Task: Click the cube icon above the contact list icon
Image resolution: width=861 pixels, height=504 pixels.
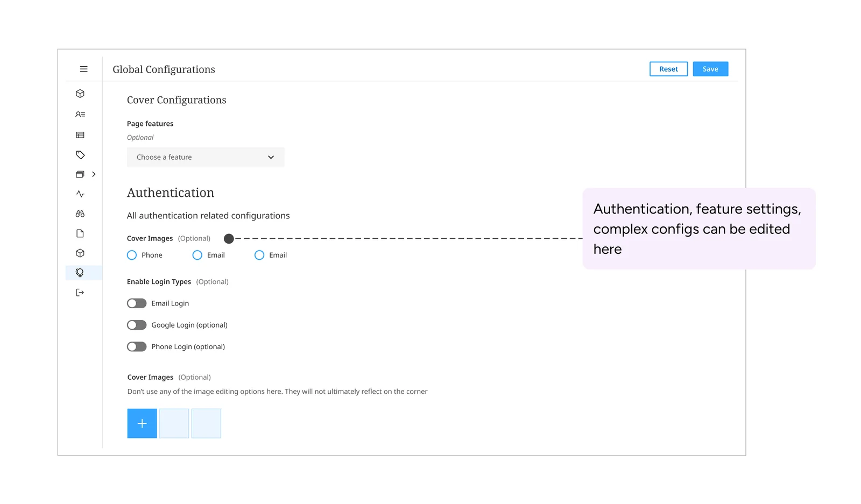Action: tap(80, 94)
